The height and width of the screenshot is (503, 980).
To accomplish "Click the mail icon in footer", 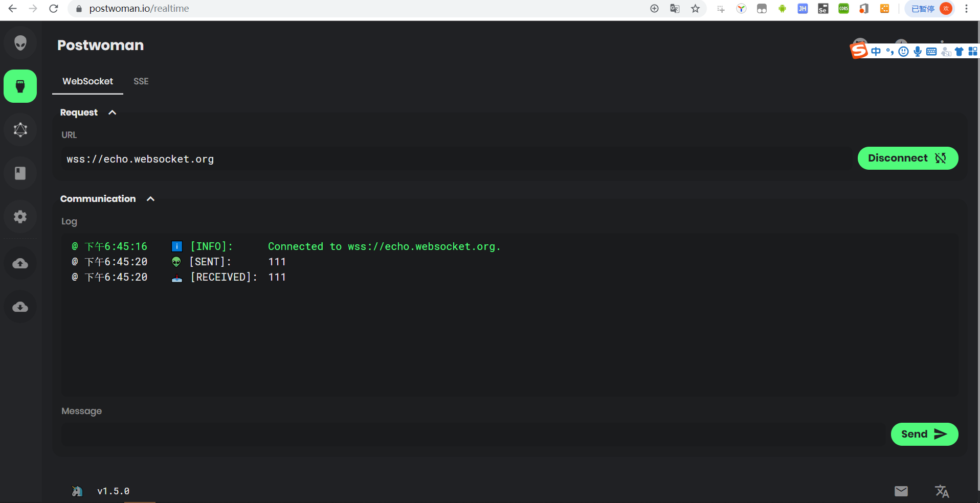I will (901, 491).
